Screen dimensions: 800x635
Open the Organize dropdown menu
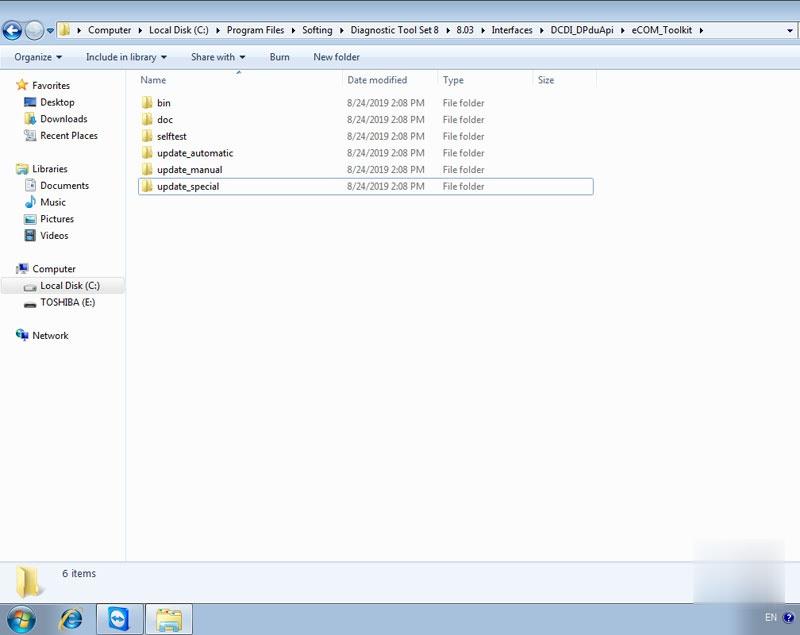tap(38, 57)
